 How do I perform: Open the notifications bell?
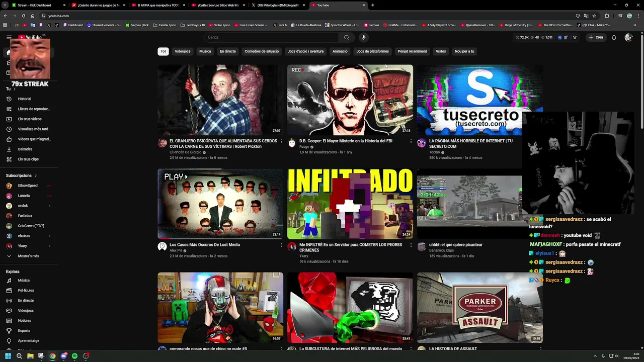(614, 37)
